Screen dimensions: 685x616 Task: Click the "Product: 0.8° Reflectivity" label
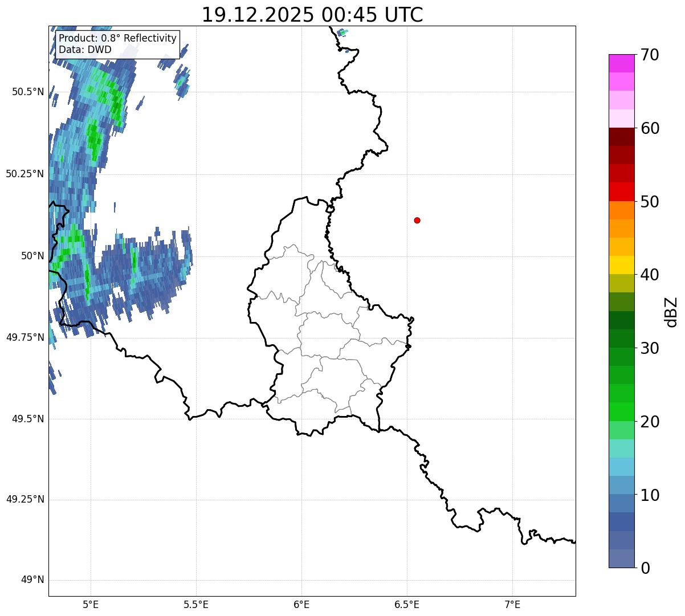118,38
